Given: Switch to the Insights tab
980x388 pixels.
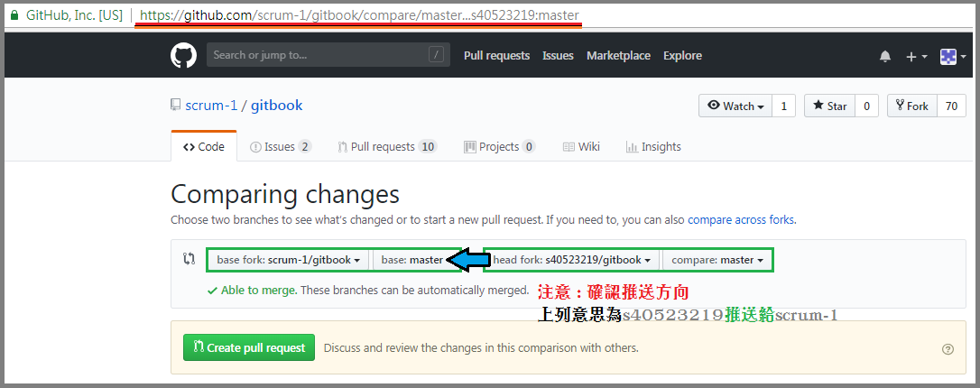Looking at the screenshot, I should click(653, 147).
